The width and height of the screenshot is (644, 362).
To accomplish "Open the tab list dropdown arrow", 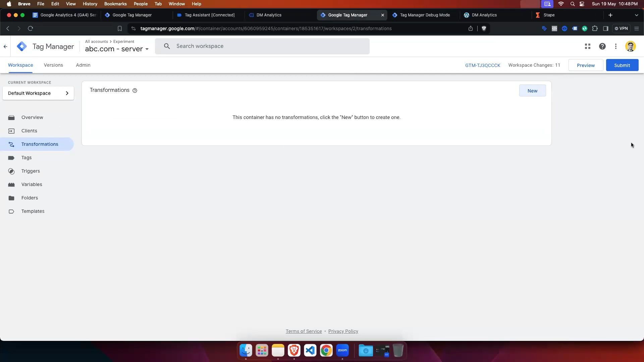I will (x=636, y=15).
